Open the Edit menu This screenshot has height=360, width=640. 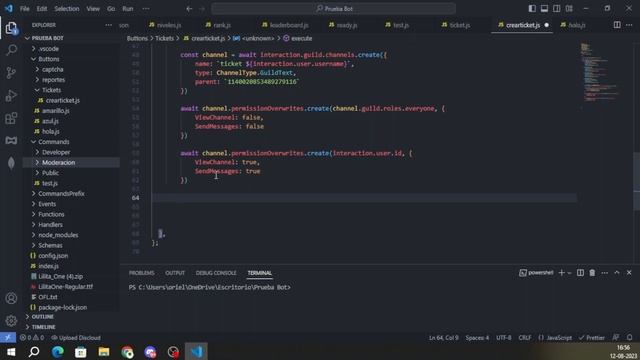pos(42,9)
